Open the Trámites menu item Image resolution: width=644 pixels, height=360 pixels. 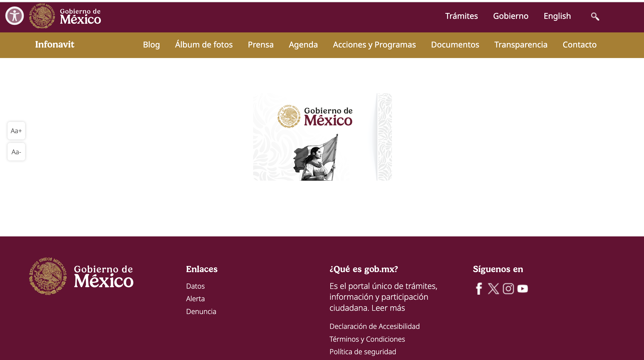[461, 16]
